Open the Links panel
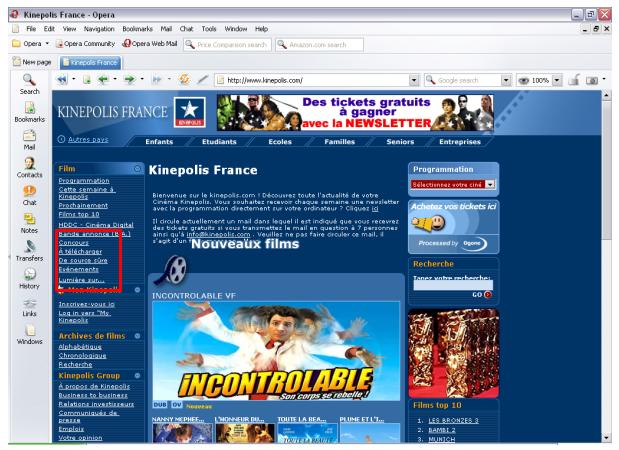Image resolution: width=619 pixels, height=450 pixels. (x=30, y=307)
